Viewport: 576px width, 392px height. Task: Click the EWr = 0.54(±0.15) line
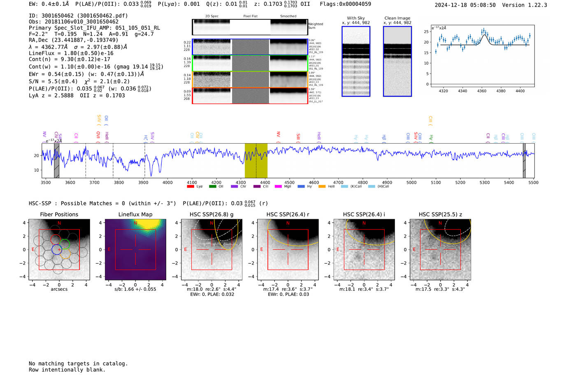click(86, 74)
